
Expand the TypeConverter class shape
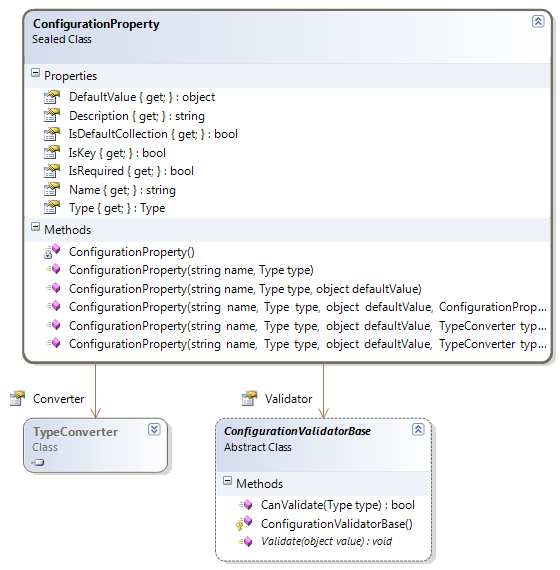click(154, 430)
